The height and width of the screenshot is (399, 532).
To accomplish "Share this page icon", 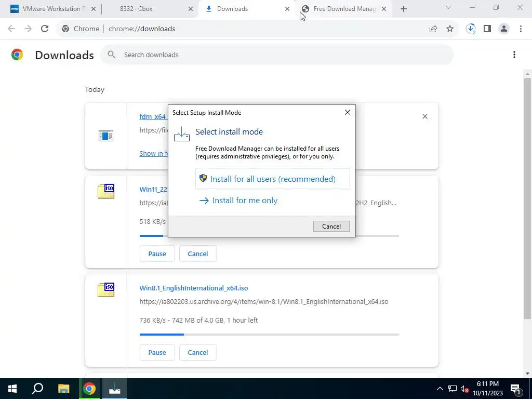I will coord(433,29).
